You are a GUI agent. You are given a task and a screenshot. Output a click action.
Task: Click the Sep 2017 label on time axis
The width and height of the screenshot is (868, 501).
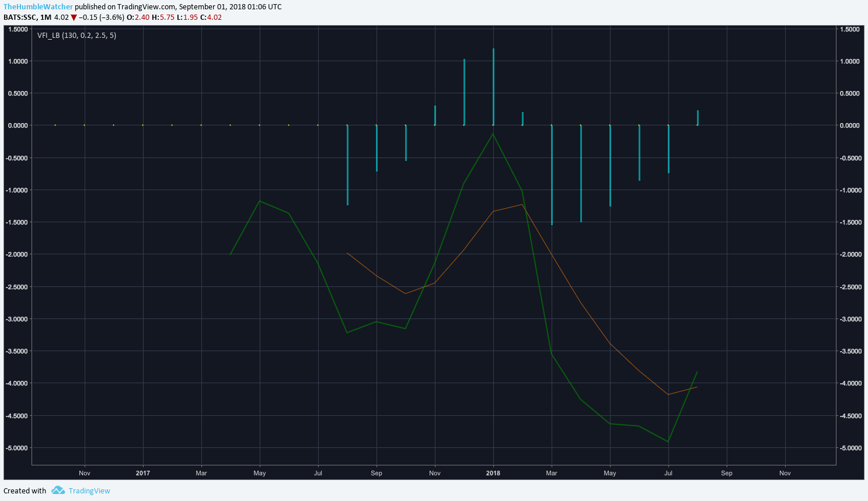[377, 473]
